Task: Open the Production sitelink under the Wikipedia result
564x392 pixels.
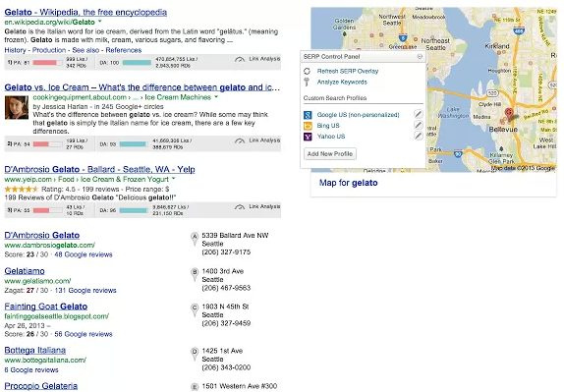Action: (49, 50)
